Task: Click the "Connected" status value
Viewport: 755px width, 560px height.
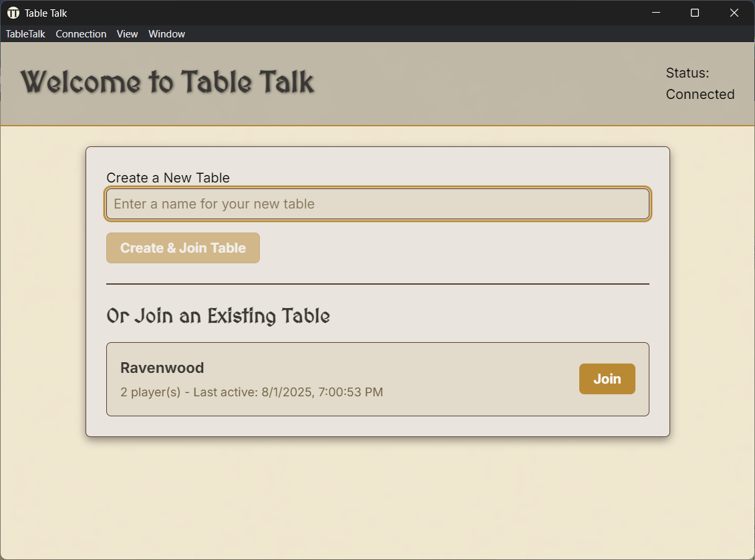Action: pyautogui.click(x=700, y=94)
